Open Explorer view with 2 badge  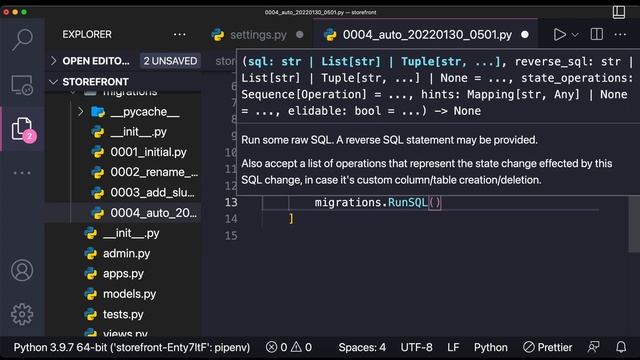(22, 129)
